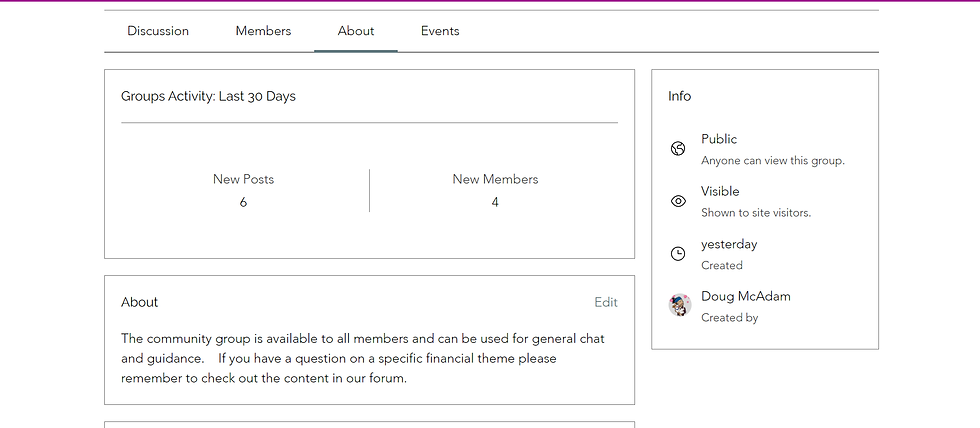Click the About description paragraph text
The image size is (980, 428).
coord(362,358)
